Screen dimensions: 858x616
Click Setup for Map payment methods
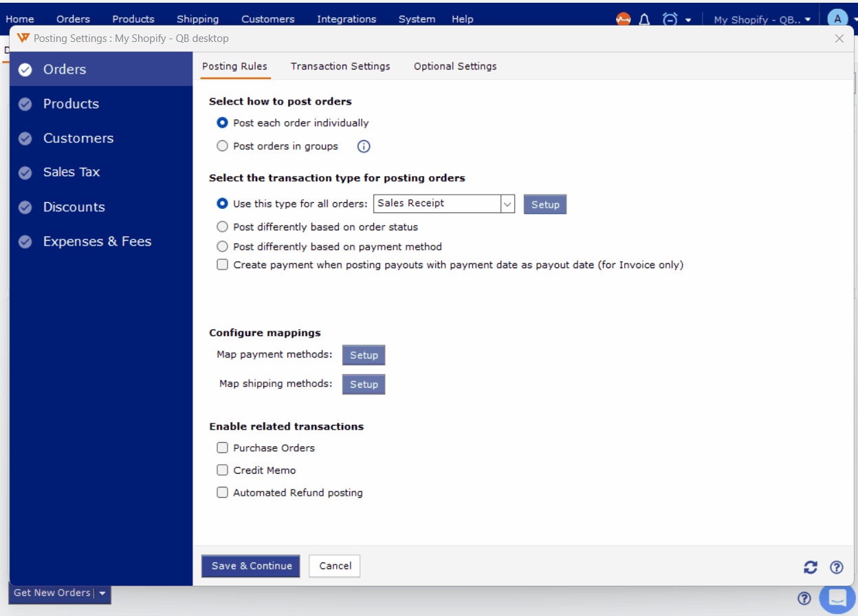point(364,355)
